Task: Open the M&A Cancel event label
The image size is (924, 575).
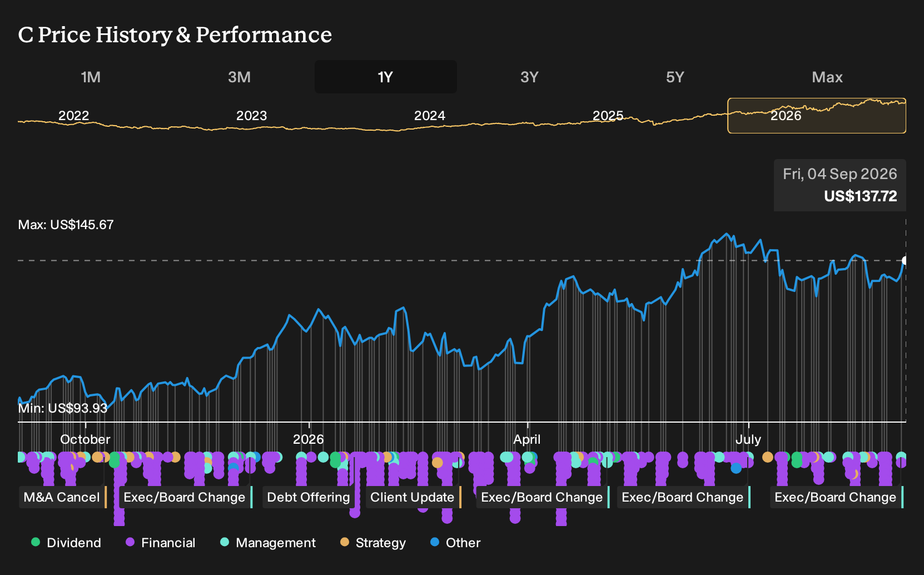Action: click(63, 497)
